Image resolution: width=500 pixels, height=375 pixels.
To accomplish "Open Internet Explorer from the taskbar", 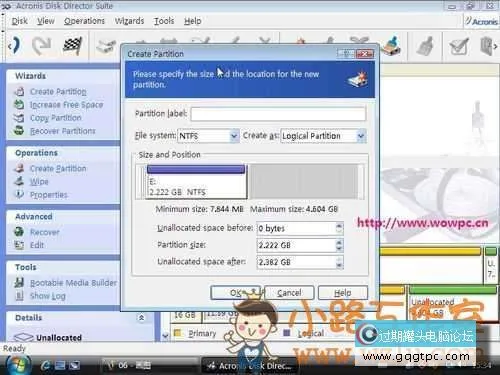I will (x=46, y=365).
